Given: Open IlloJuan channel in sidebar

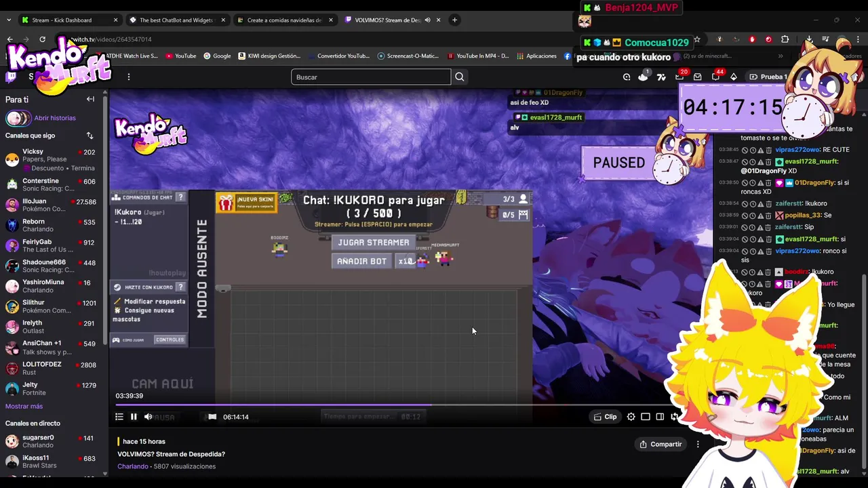Looking at the screenshot, I should (53, 205).
